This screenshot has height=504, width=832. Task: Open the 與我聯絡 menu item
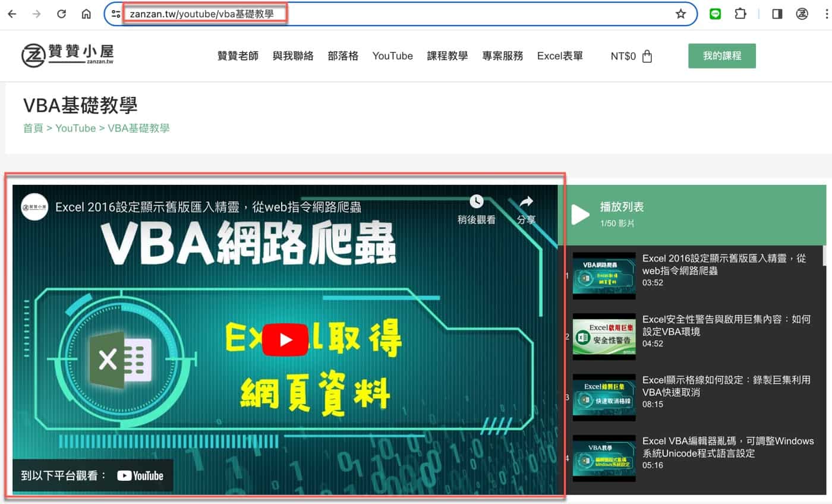(293, 56)
